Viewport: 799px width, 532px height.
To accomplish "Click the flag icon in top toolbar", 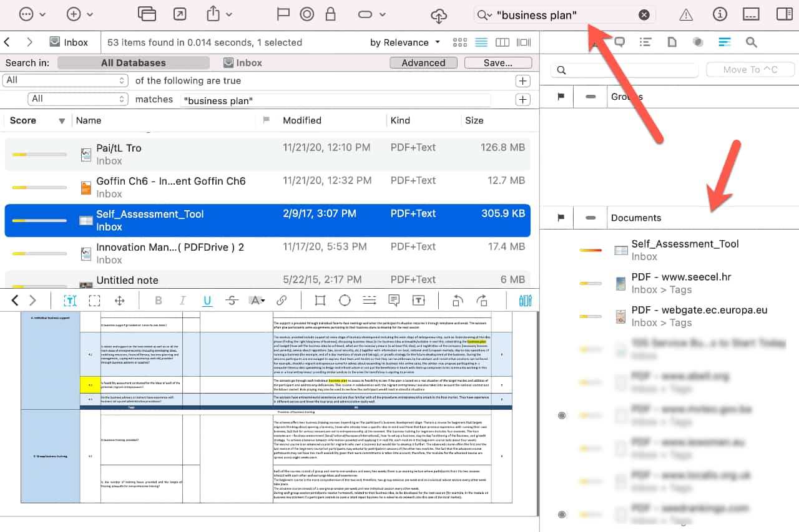I will pos(283,14).
